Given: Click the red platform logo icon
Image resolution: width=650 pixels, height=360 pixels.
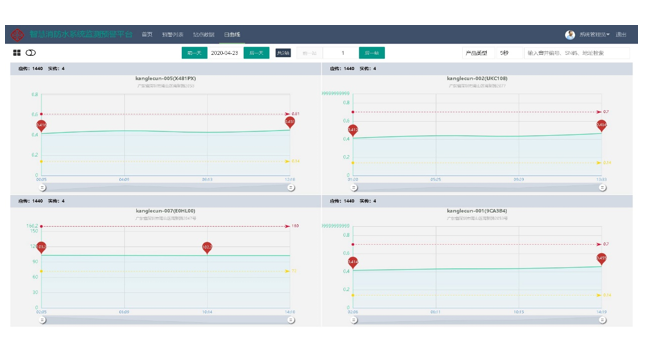Looking at the screenshot, I should pyautogui.click(x=17, y=34).
